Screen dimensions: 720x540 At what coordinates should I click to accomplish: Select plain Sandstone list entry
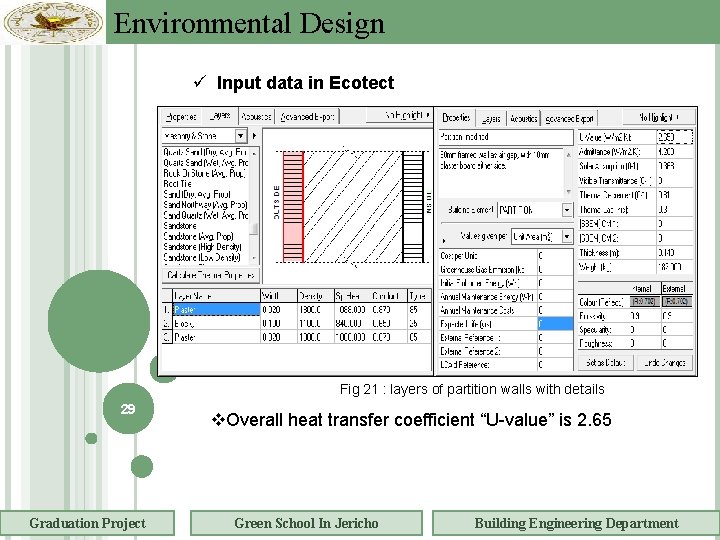180,226
